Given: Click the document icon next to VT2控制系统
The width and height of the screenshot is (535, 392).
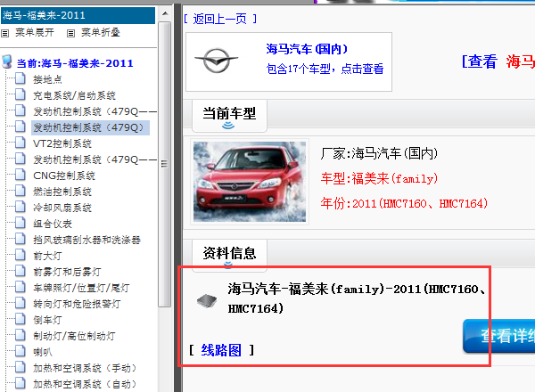Looking at the screenshot, I should (21, 143).
